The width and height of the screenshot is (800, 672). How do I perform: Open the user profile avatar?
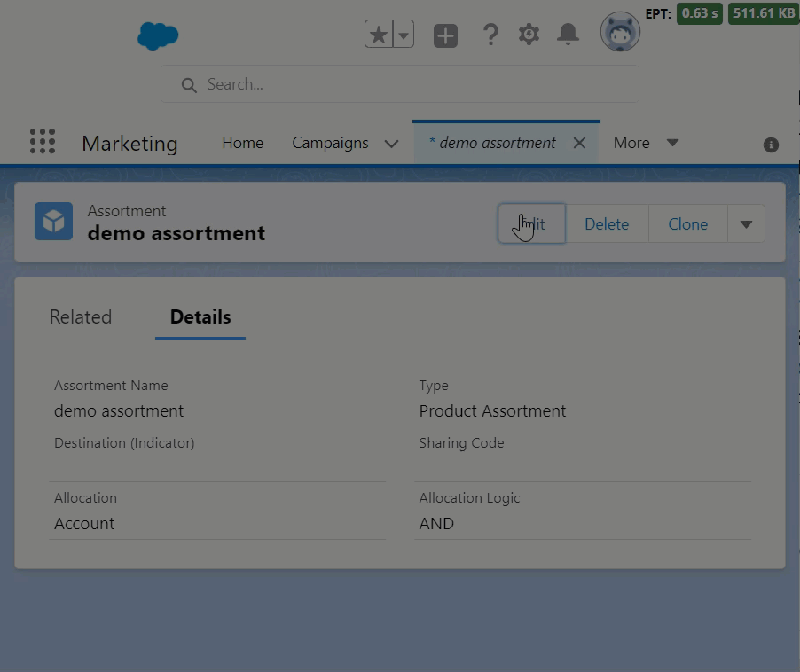click(620, 34)
